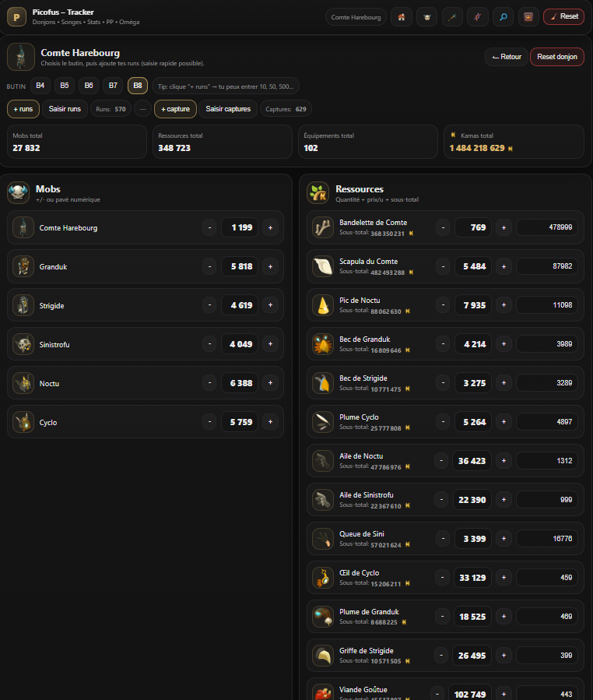Click the dash button after Runs count
This screenshot has height=700, width=593.
[142, 109]
